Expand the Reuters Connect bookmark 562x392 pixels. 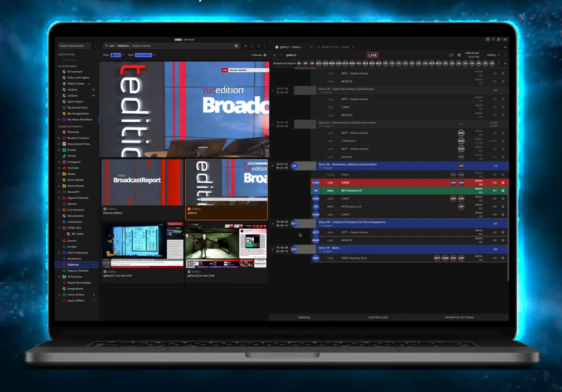coord(60,138)
